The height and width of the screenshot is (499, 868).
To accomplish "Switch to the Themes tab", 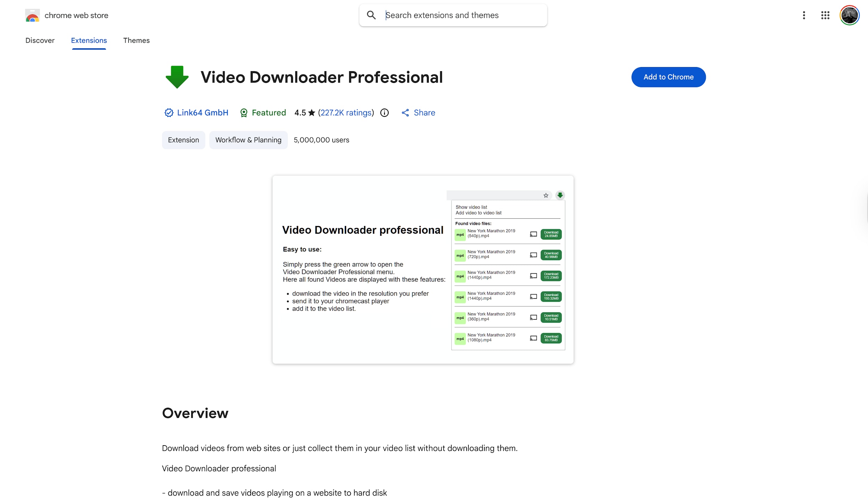I will click(x=136, y=40).
